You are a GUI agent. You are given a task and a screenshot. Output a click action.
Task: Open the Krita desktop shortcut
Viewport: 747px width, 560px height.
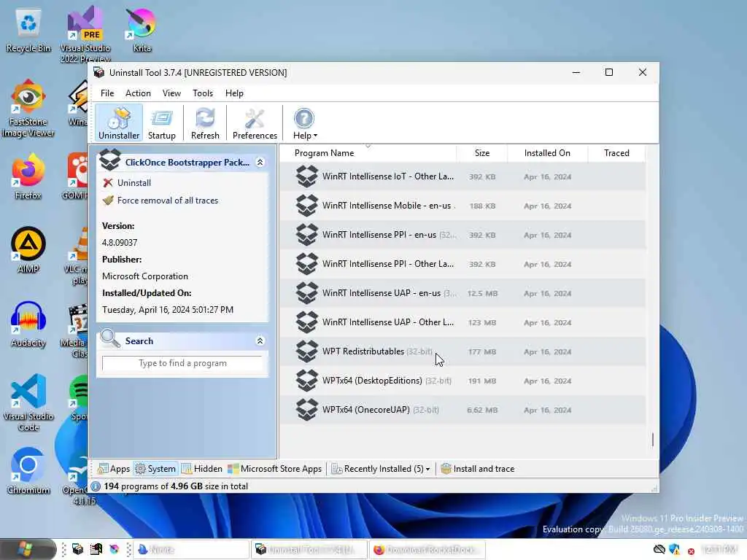point(142,30)
